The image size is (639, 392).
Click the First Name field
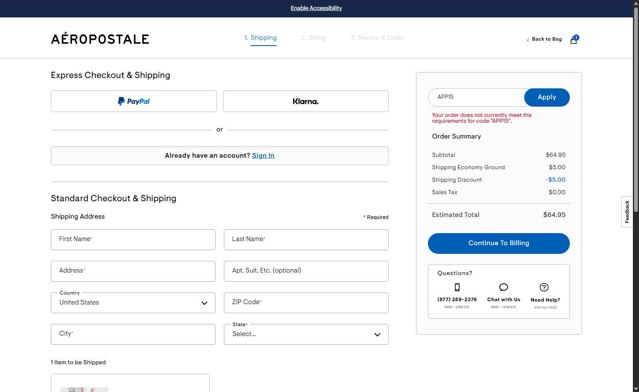tap(133, 240)
